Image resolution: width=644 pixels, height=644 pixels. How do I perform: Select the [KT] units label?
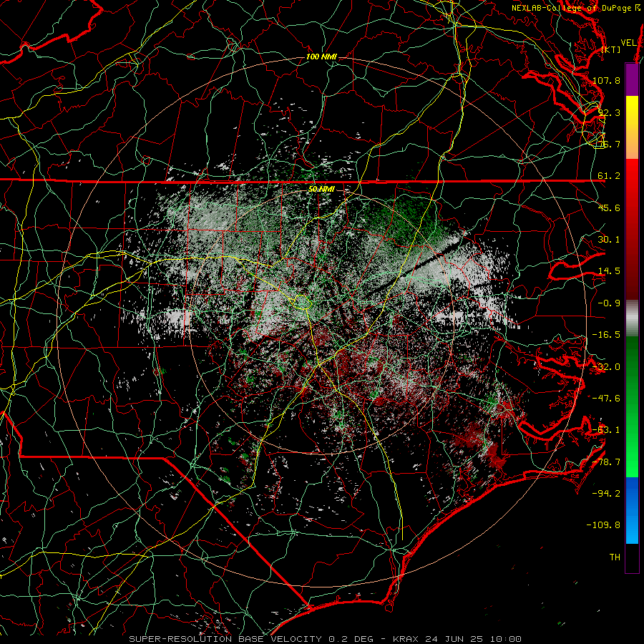[611, 49]
